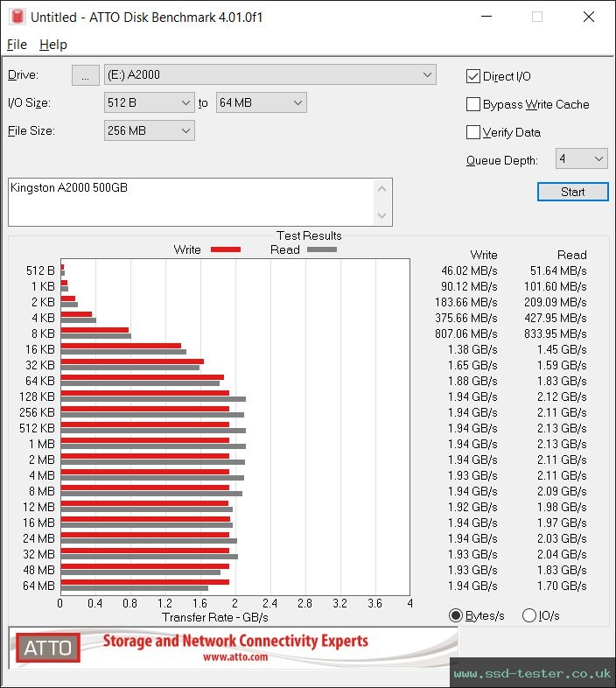Click the 1.98 GB/s read result

562,507
